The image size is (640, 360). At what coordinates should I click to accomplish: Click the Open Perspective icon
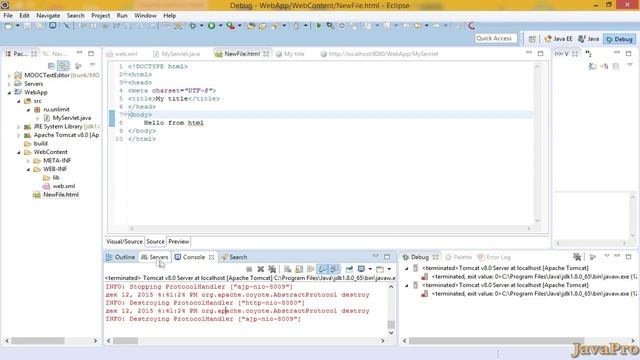tap(532, 39)
